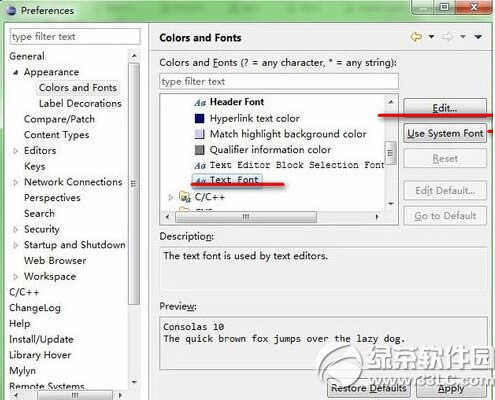
Task: Click the fonts list vertical scrollbar thumb
Action: [390, 153]
